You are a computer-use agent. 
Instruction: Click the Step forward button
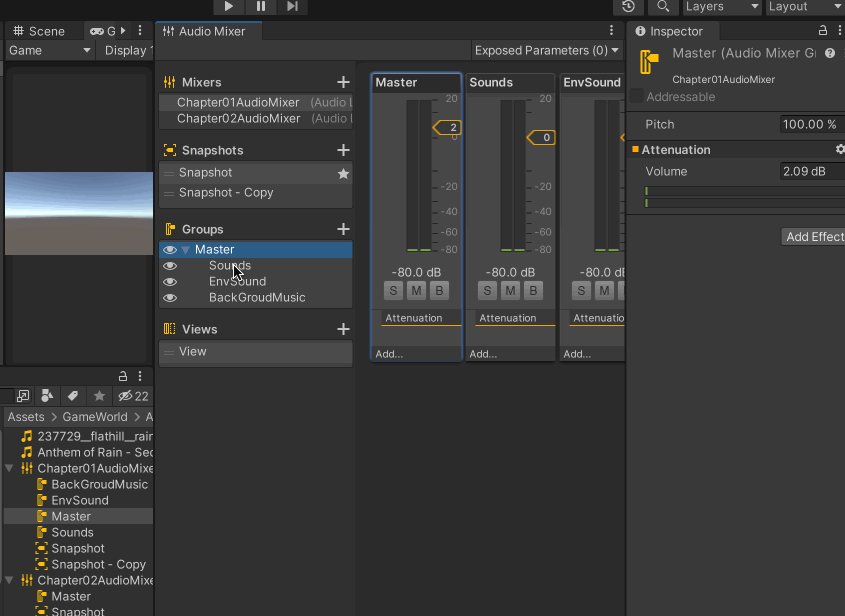click(292, 6)
